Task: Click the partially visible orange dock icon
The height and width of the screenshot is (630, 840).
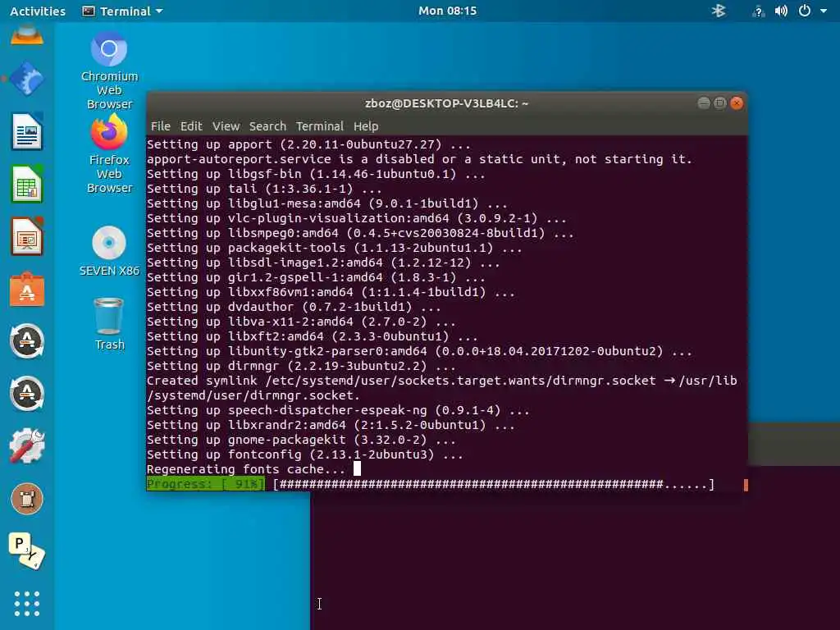Action: click(x=27, y=35)
